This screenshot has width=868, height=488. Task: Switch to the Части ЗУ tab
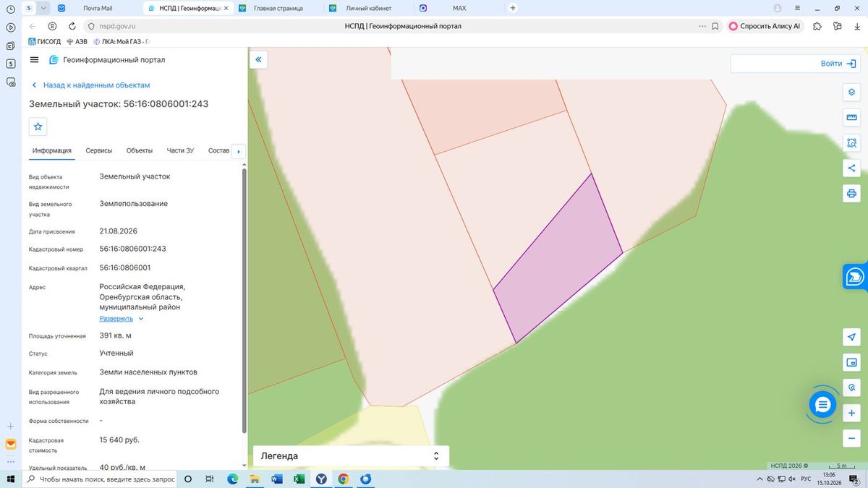tap(180, 150)
